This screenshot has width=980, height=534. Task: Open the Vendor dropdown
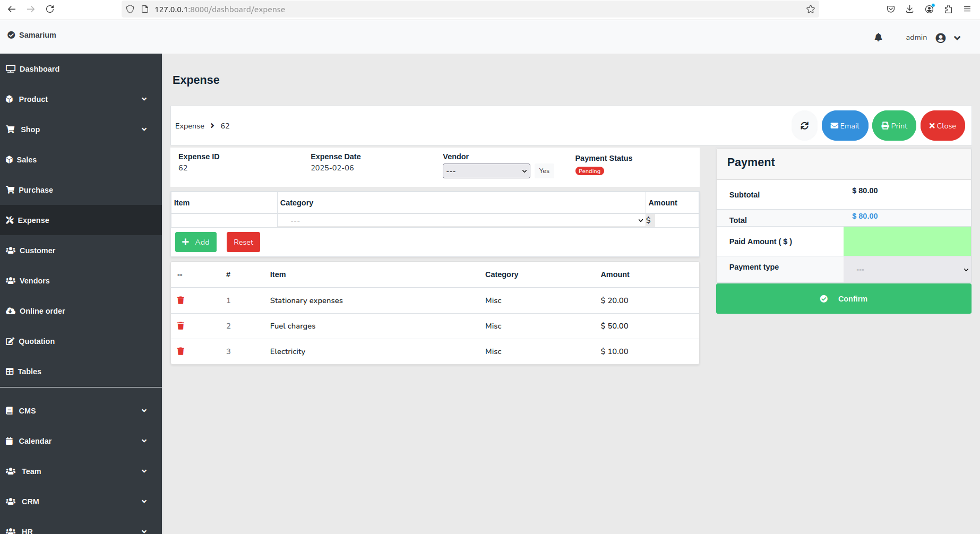pos(486,171)
